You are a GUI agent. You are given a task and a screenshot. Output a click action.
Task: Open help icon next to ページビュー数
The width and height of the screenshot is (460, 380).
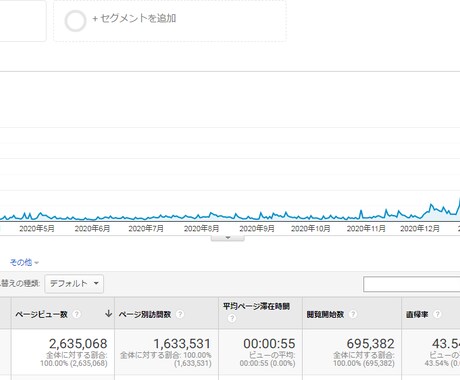point(77,314)
